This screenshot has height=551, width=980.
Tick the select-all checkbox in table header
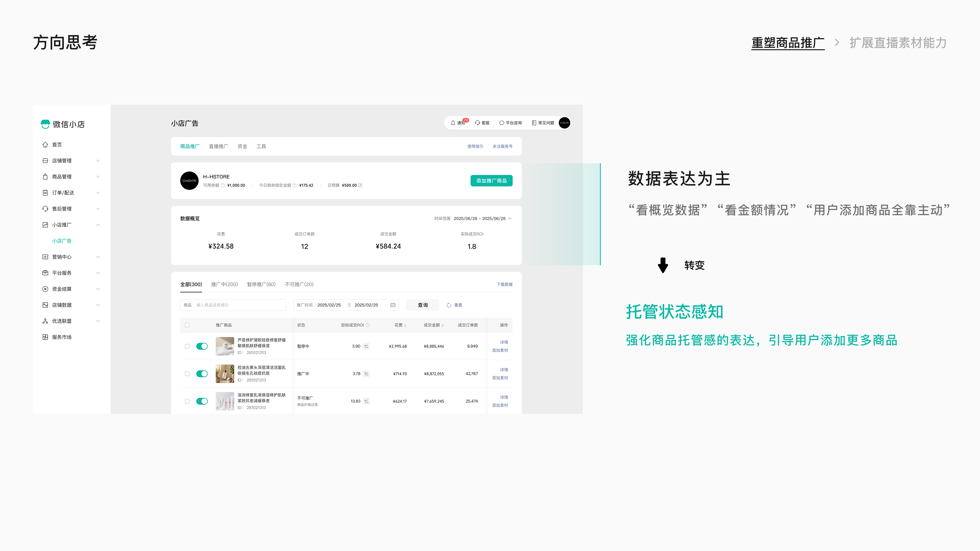(187, 325)
